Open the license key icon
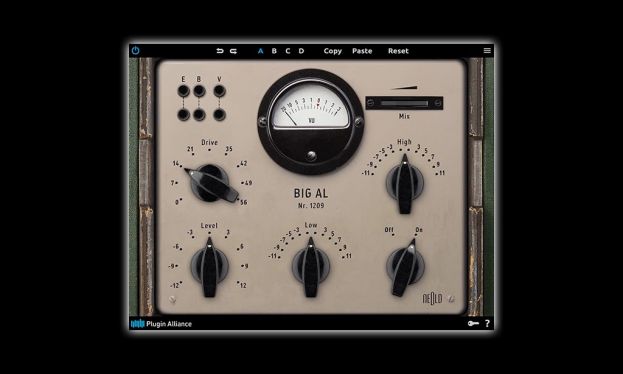 click(473, 324)
